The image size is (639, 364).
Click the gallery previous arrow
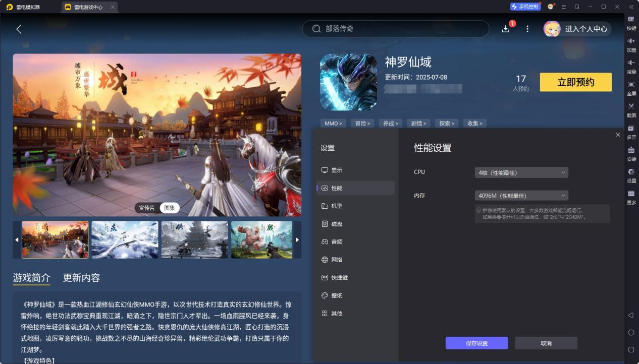pos(17,240)
